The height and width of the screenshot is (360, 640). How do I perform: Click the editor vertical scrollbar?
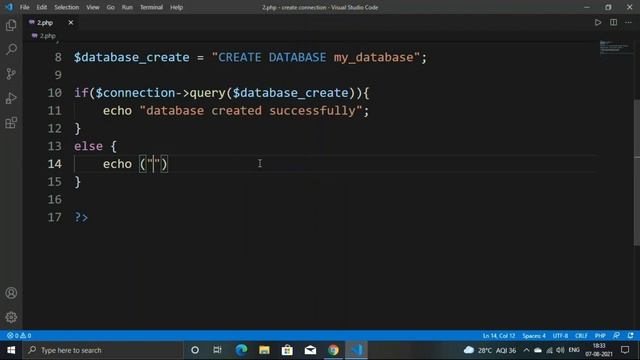pos(637,172)
